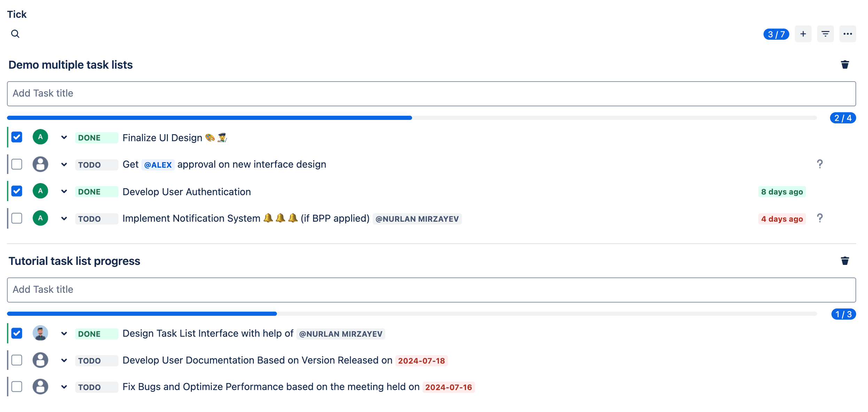The height and width of the screenshot is (412, 868).
Task: Delete the Demo multiple task lists list
Action: [845, 65]
